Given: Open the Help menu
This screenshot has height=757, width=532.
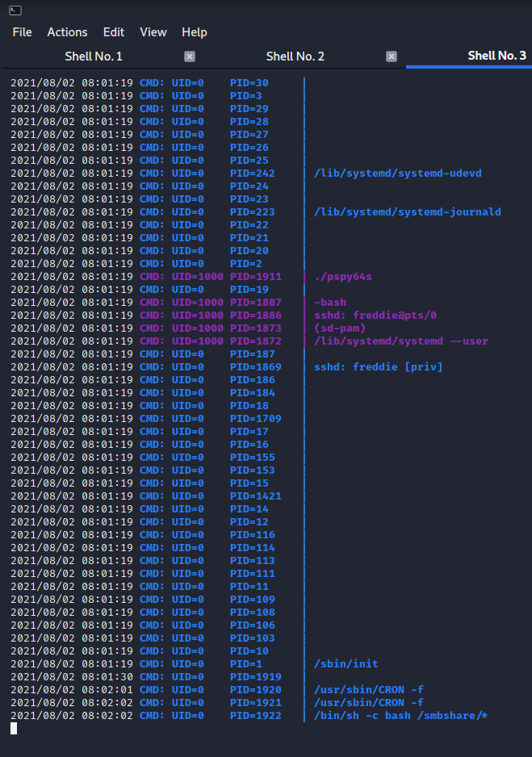Looking at the screenshot, I should coord(195,32).
